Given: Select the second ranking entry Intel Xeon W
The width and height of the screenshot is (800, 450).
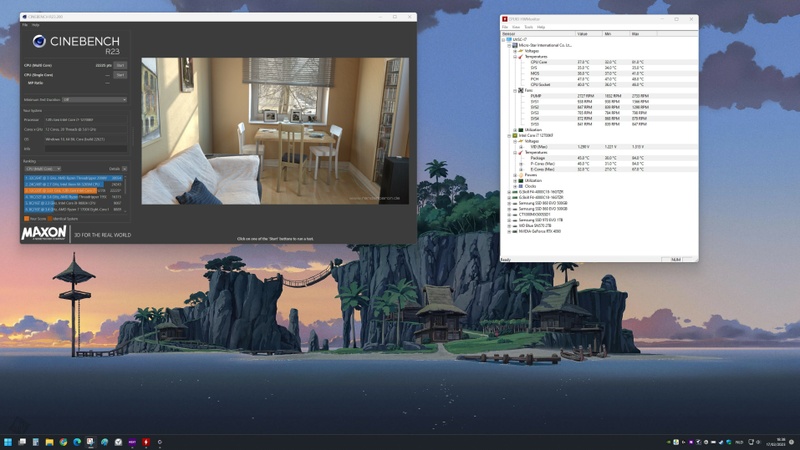Looking at the screenshot, I should 73,184.
